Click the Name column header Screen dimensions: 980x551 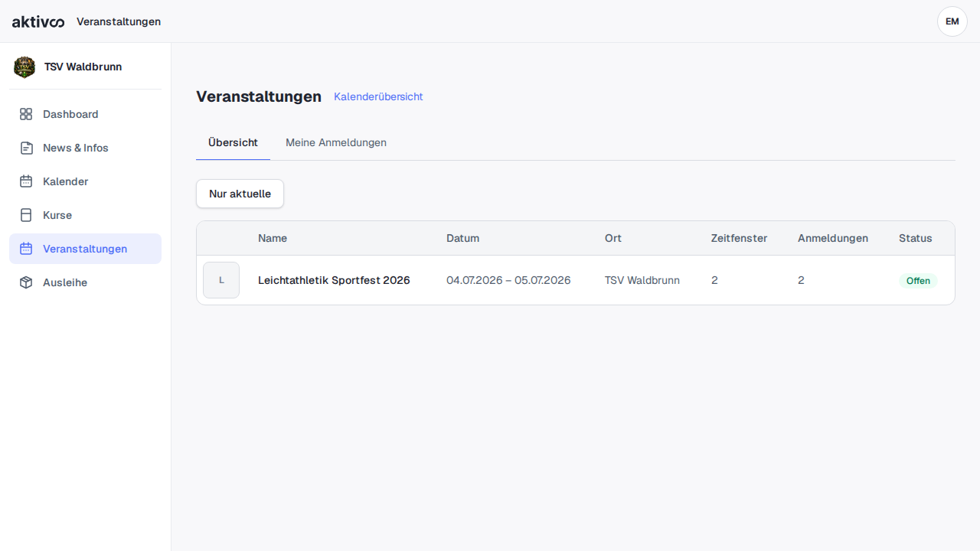pos(273,238)
